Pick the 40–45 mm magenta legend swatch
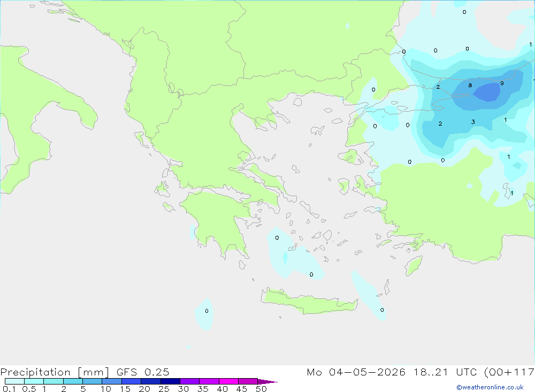This screenshot has width=535, height=392. [x=228, y=381]
